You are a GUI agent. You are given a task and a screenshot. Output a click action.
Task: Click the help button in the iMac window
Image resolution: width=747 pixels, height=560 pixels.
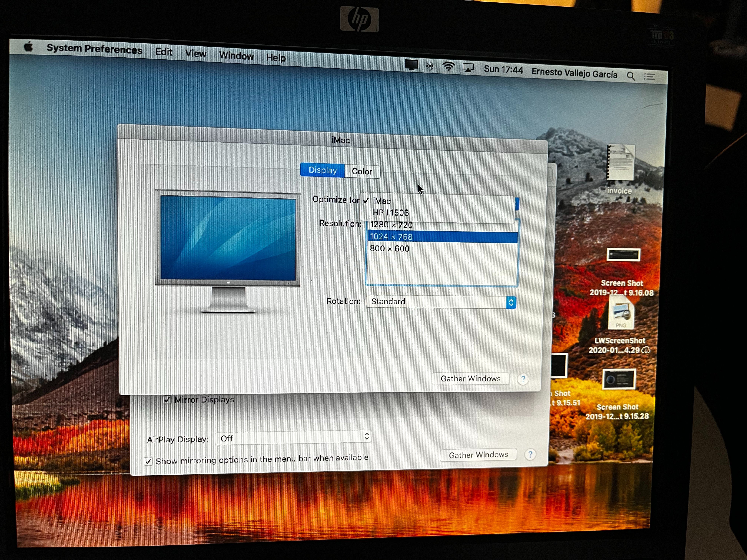(x=523, y=379)
